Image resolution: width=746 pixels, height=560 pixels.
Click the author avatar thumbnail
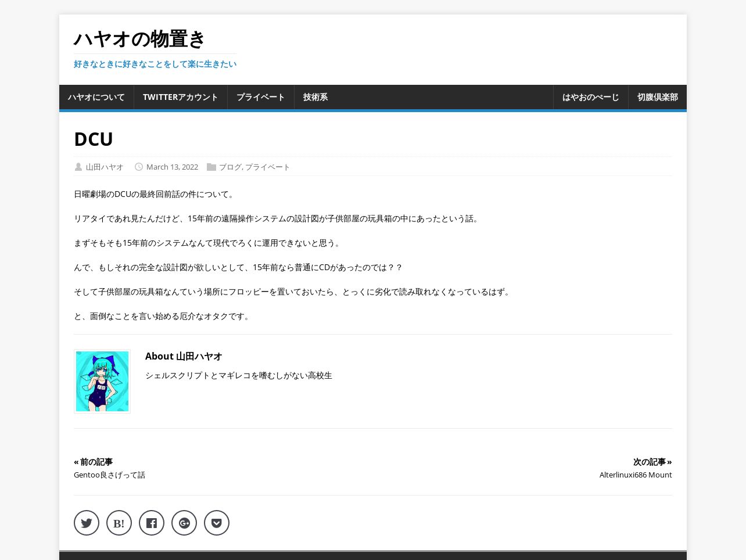coord(102,381)
